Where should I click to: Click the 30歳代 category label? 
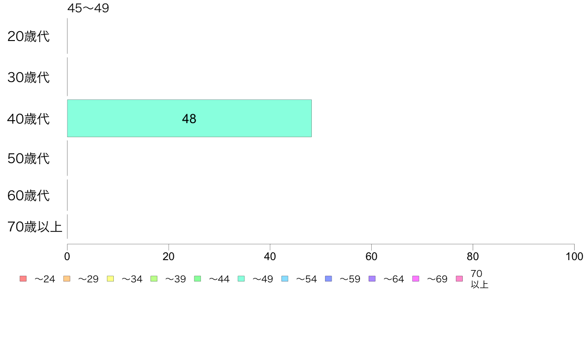(x=29, y=77)
